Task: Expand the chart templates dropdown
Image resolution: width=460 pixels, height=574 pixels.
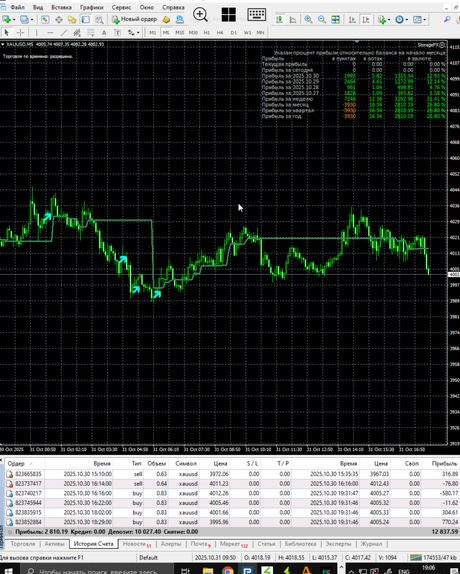Action: pyautogui.click(x=425, y=20)
